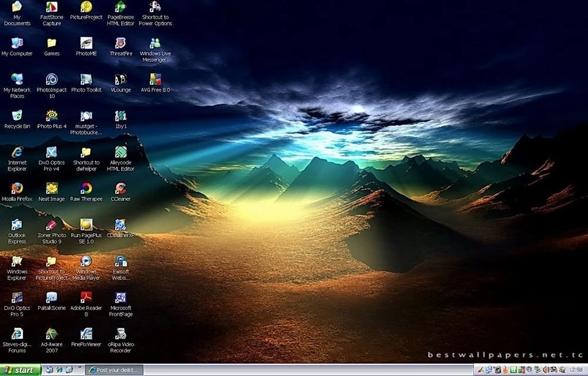This screenshot has width=588, height=376.
Task: Launch FastStone Capture shortcut
Action: (x=52, y=7)
